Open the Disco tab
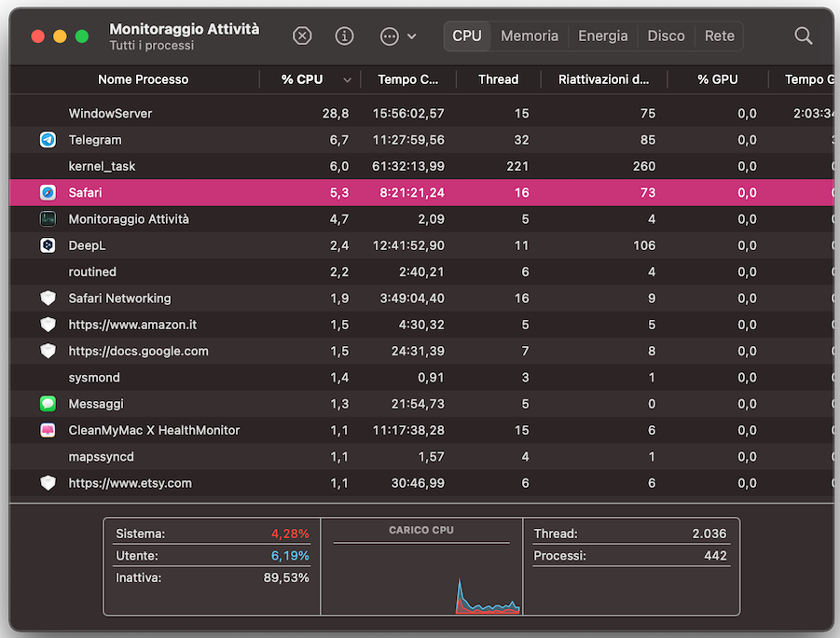840x638 pixels. [666, 36]
